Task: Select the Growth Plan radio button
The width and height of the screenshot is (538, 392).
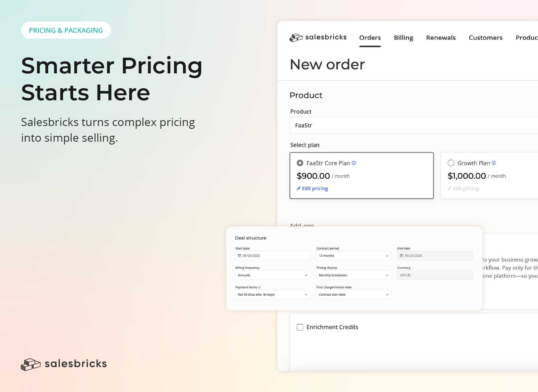Action: coord(451,163)
